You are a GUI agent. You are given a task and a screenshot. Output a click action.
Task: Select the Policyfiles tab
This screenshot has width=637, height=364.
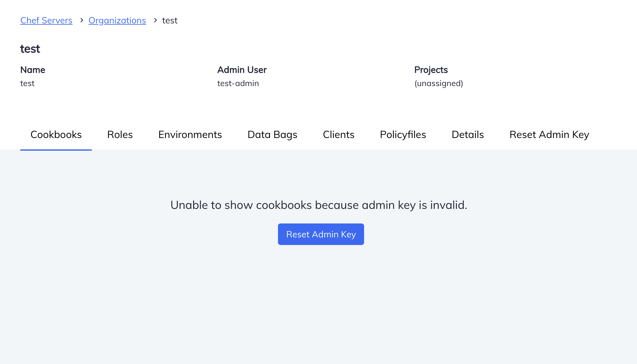(403, 135)
